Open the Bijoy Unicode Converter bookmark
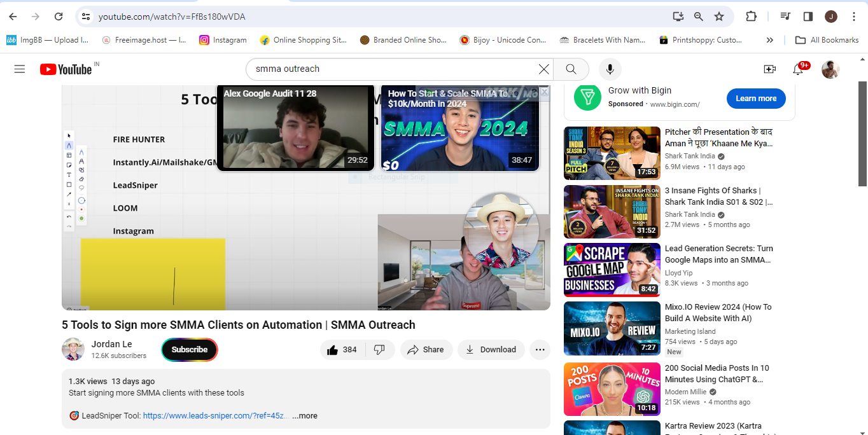The width and height of the screenshot is (868, 435). tap(503, 40)
